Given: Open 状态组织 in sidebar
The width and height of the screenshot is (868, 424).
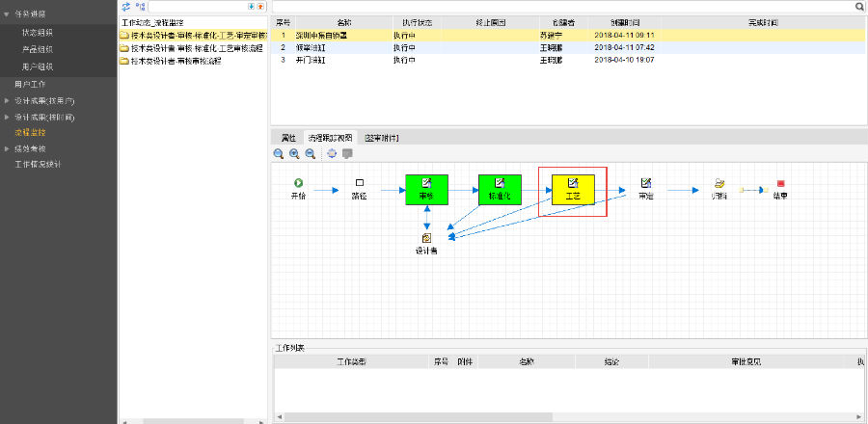Looking at the screenshot, I should (38, 33).
